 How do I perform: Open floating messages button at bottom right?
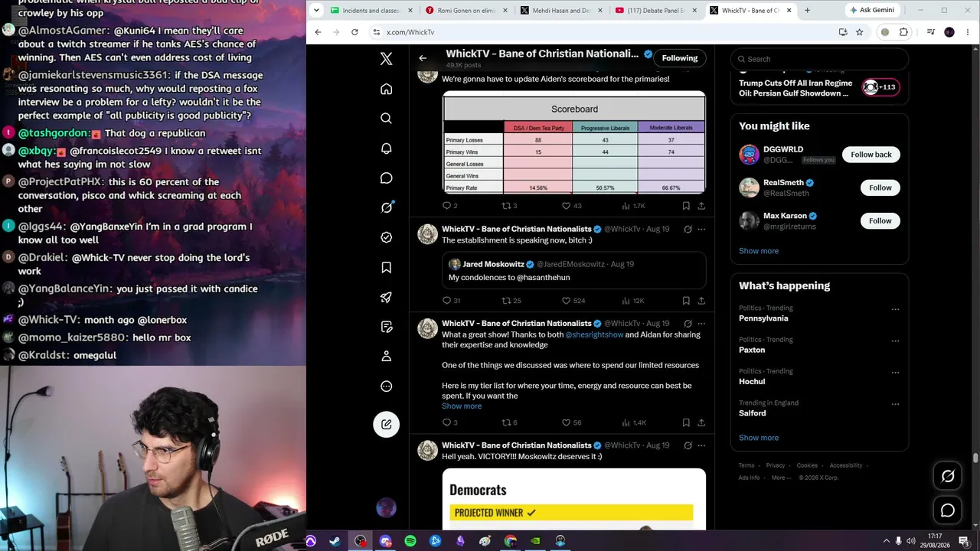click(948, 510)
